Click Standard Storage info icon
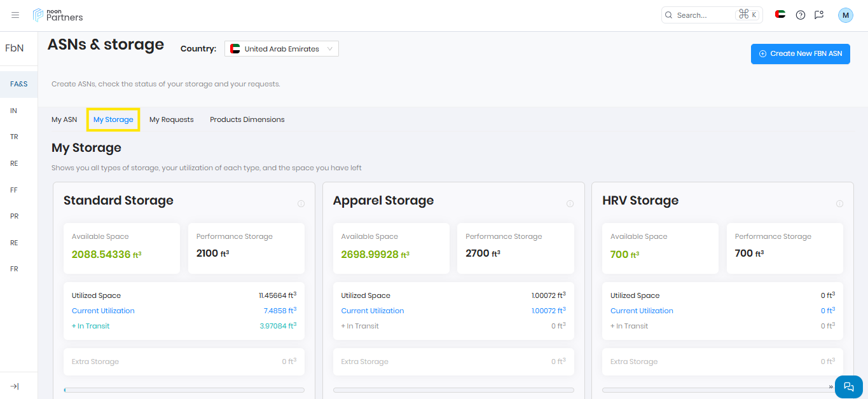 click(x=301, y=204)
